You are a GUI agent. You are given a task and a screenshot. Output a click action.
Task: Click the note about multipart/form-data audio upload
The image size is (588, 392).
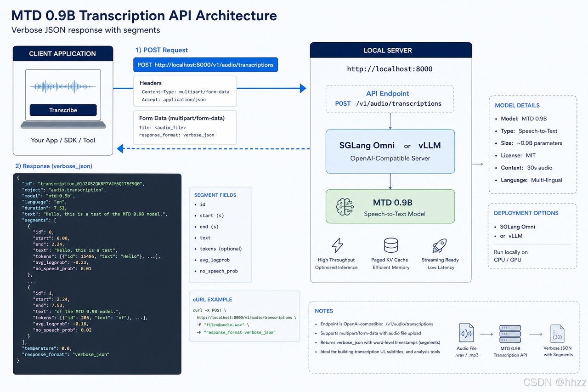point(371,333)
